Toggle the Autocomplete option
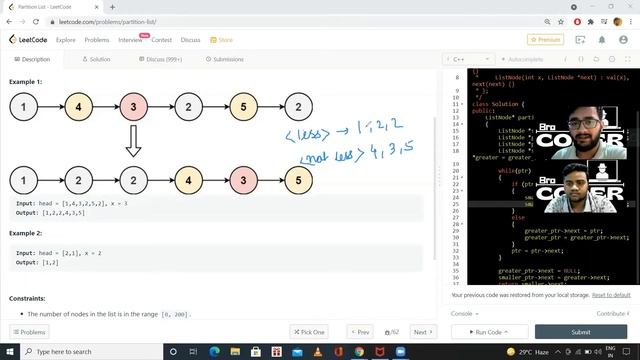The height and width of the screenshot is (360, 640). click(522, 59)
